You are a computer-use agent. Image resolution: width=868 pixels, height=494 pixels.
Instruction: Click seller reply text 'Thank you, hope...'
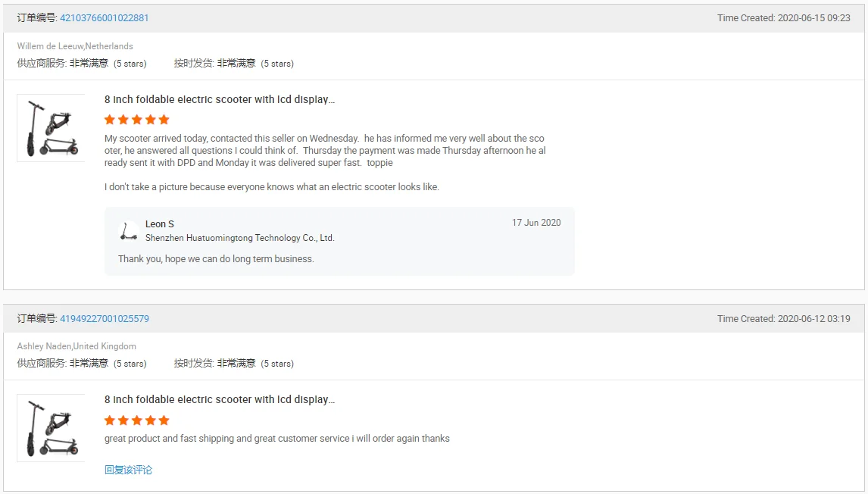point(216,259)
